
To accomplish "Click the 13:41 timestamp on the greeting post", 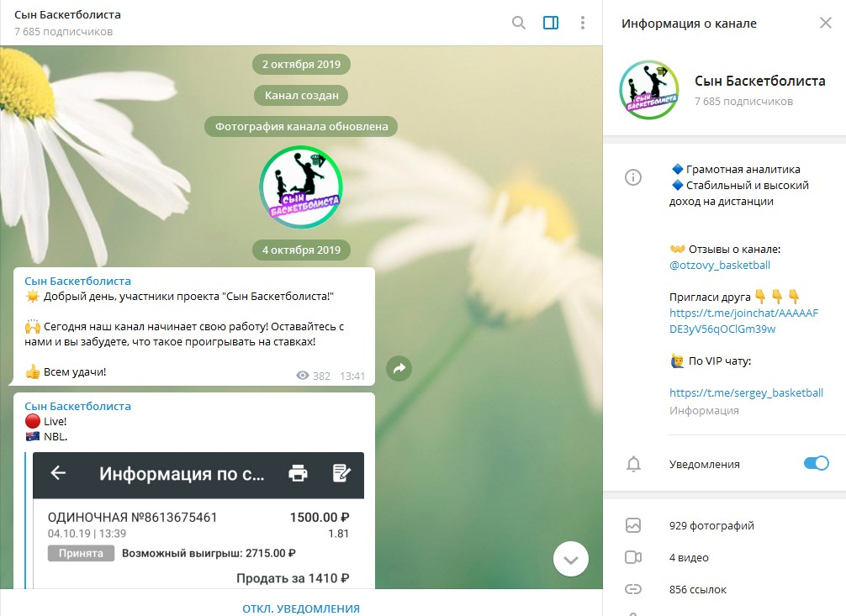I will tap(352, 376).
